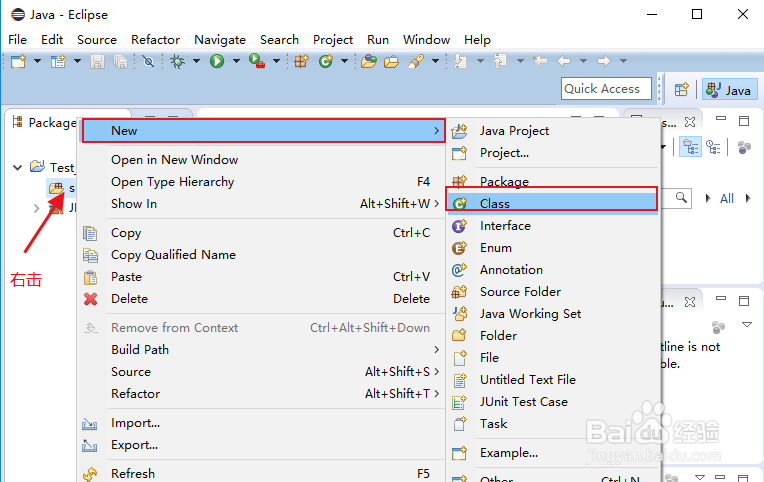This screenshot has height=482, width=764.
Task: Choose Delete in the context menu
Action: (263, 299)
